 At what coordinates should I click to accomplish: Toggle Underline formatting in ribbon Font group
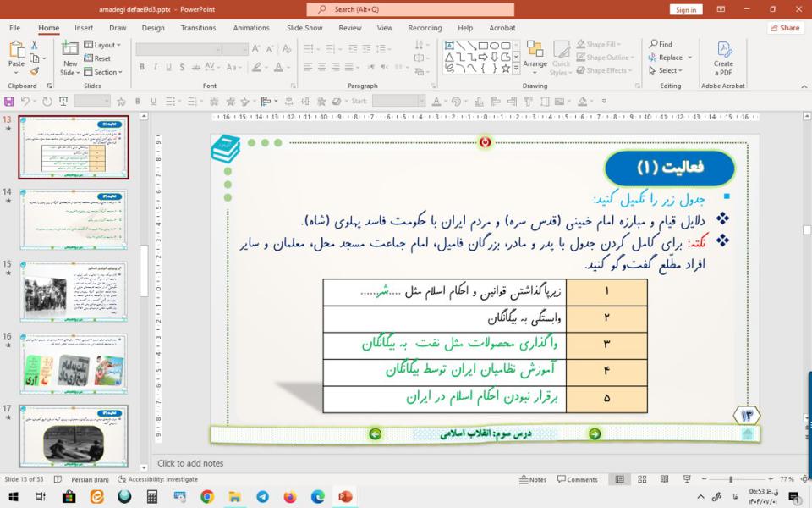[169, 68]
